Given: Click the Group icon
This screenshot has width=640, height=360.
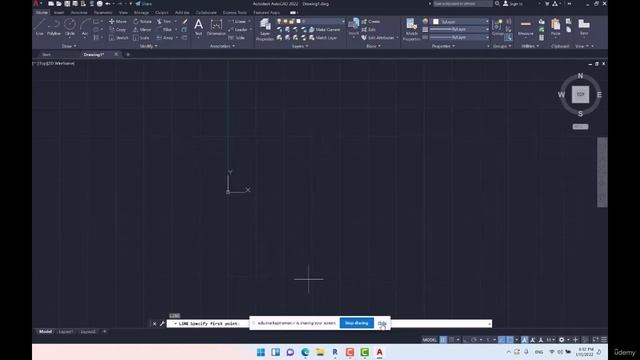Looking at the screenshot, I should 498,27.
